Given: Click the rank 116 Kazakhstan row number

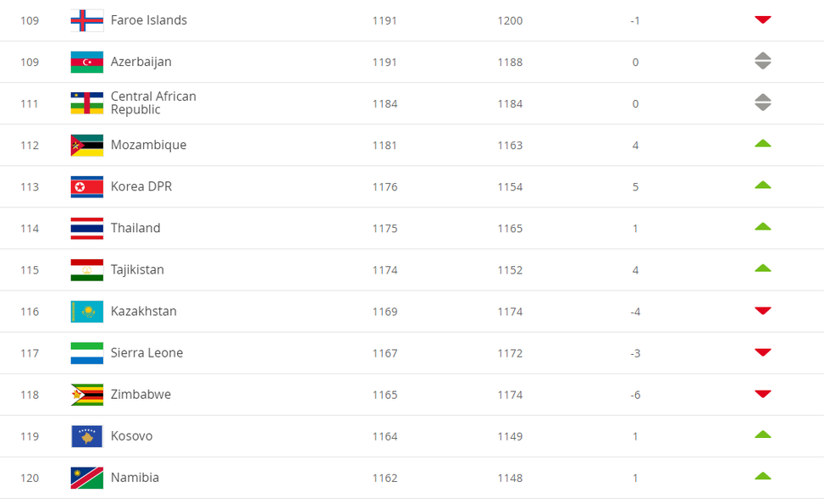Looking at the screenshot, I should click(30, 312).
